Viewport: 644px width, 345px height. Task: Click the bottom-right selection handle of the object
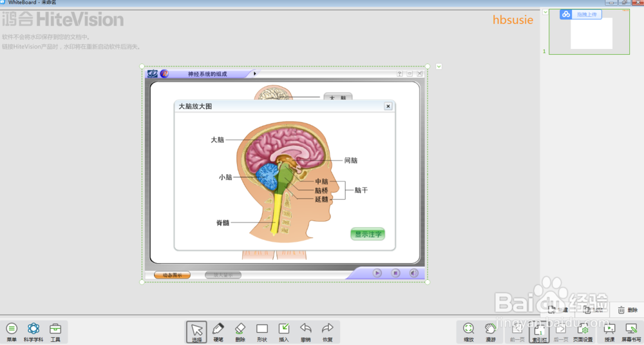point(428,282)
